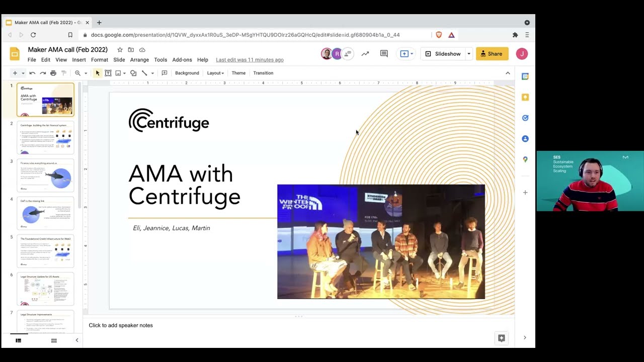Open the Contacts side panel icon
Viewport: 644px width, 362px height.
[525, 139]
